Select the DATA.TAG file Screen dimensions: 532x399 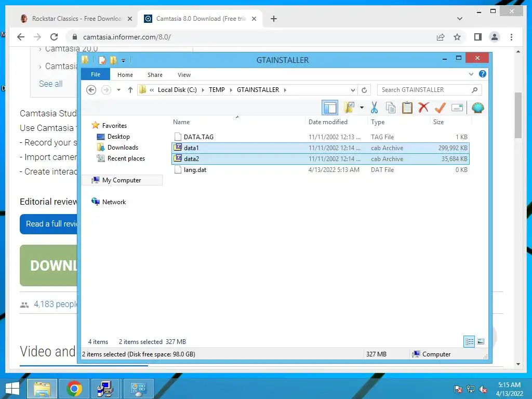321,137
